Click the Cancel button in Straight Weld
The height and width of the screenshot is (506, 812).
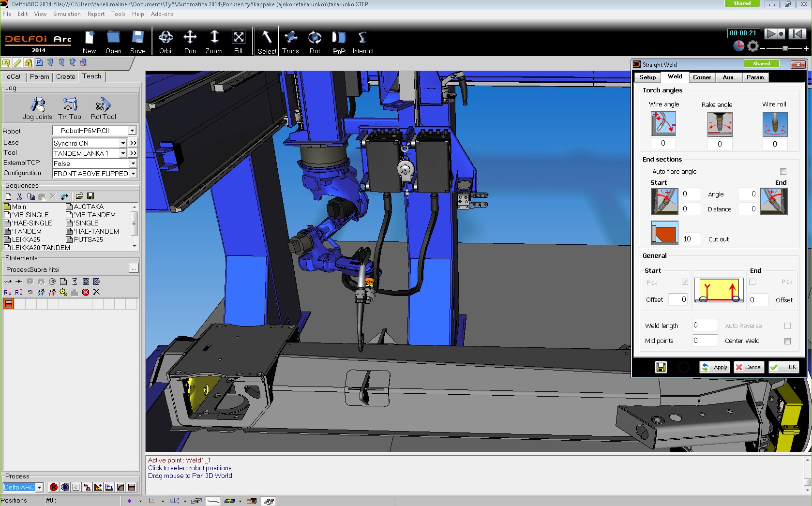[x=749, y=367]
